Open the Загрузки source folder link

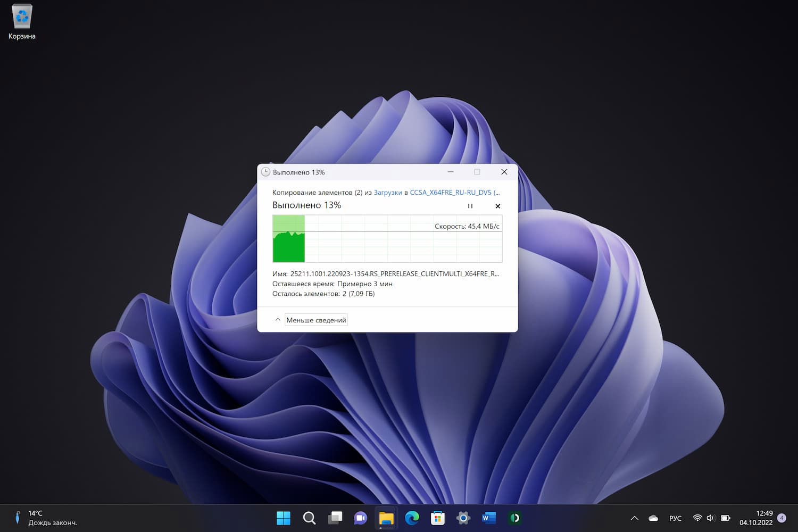(388, 193)
